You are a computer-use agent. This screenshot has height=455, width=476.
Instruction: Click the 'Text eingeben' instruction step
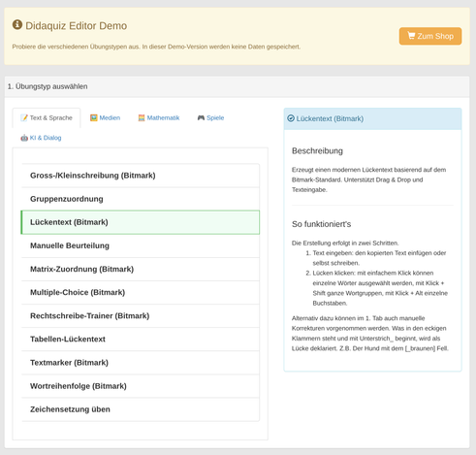click(379, 258)
